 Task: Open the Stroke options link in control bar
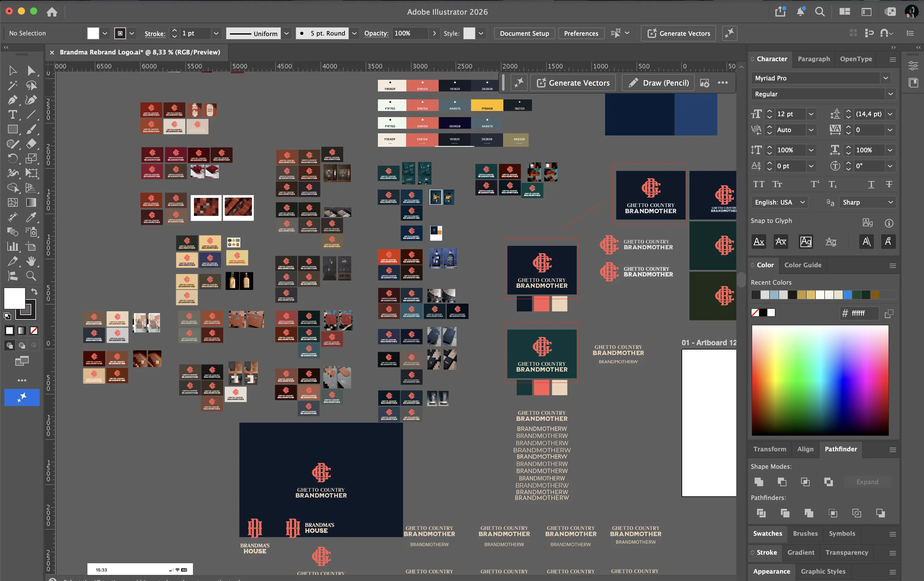[155, 34]
